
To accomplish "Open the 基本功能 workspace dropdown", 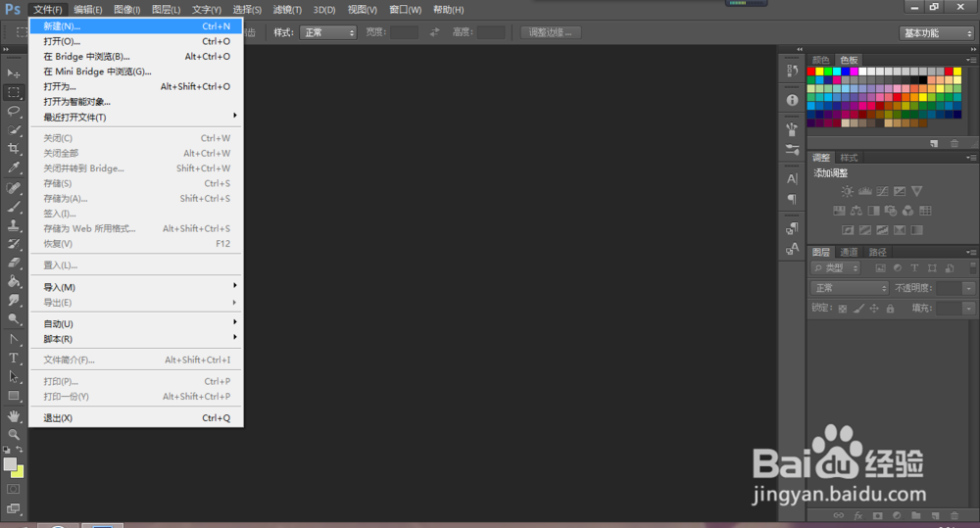I will pos(937,33).
